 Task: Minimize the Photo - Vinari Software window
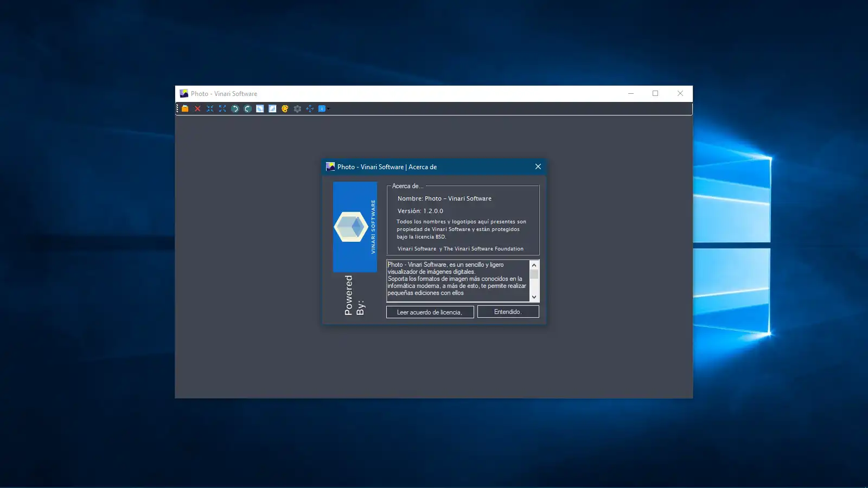tap(631, 93)
